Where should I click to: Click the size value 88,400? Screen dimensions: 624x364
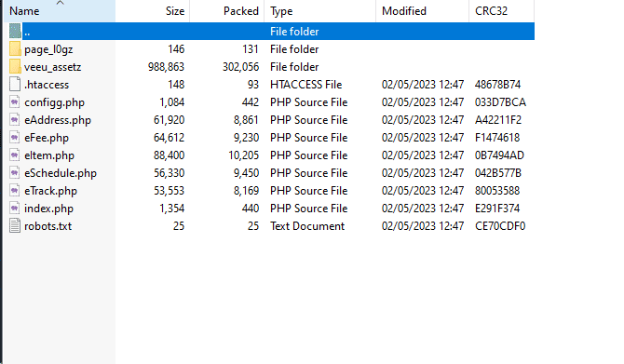pos(170,155)
